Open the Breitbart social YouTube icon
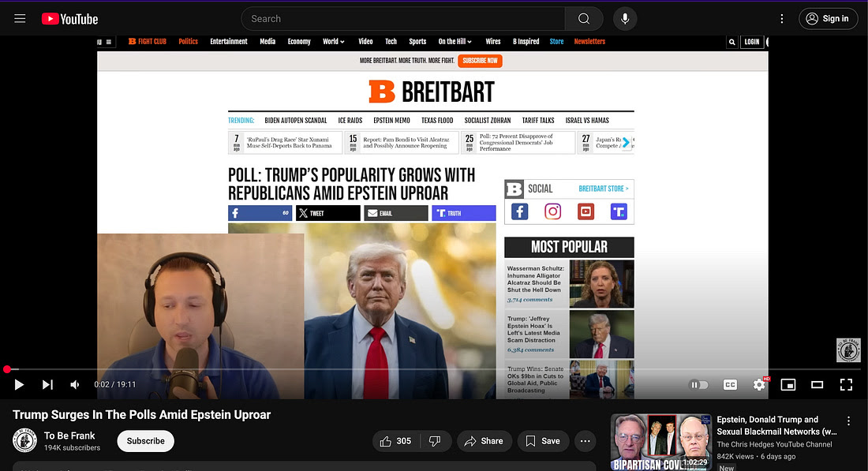868x471 pixels. [586, 211]
